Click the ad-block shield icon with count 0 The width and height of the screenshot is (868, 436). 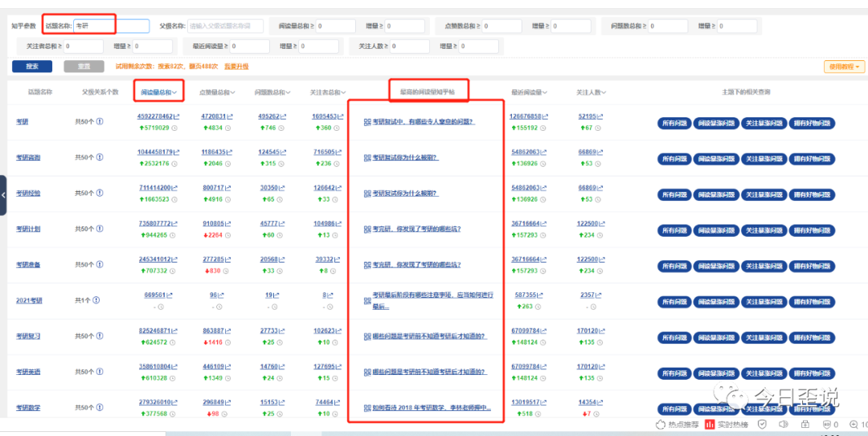(x=829, y=425)
